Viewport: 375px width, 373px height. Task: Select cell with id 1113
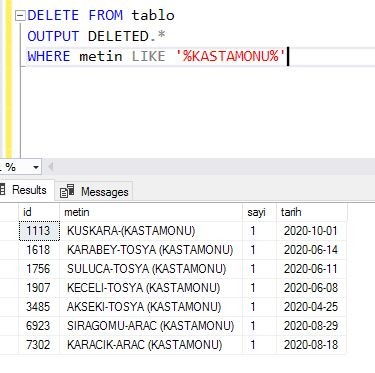[x=39, y=231]
